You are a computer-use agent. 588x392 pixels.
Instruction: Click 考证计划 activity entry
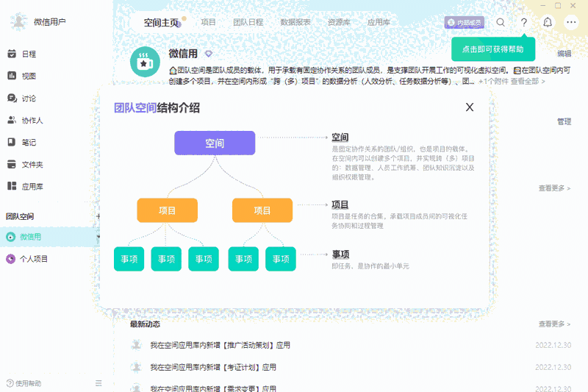point(213,367)
